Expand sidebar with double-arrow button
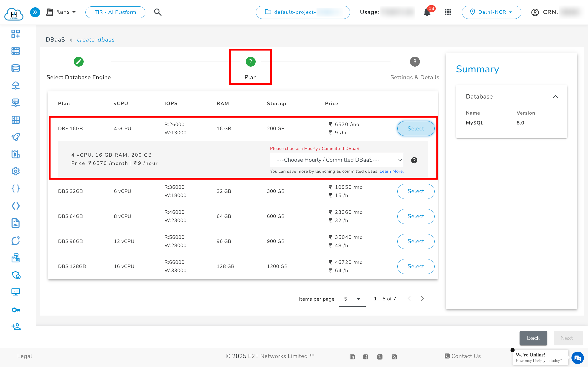 (35, 12)
